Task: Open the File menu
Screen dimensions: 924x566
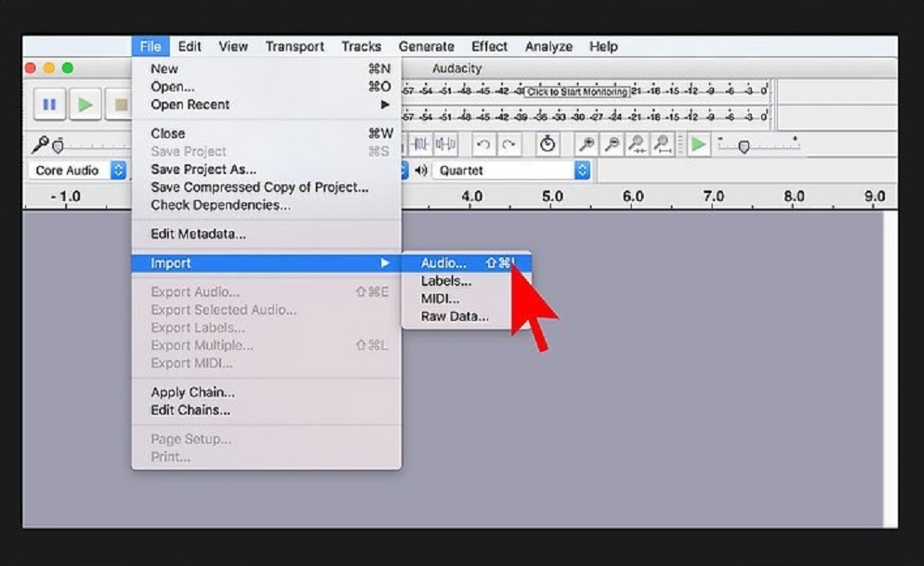Action: click(151, 47)
